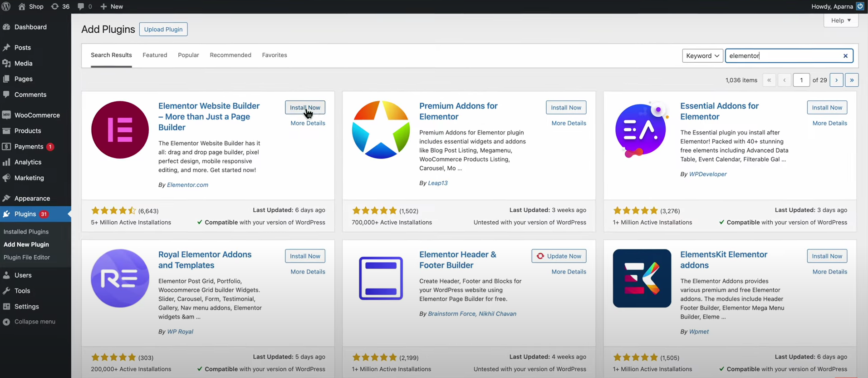Image resolution: width=868 pixels, height=378 pixels.
Task: Click the Elementor Website Builder plugin logo
Action: [120, 129]
